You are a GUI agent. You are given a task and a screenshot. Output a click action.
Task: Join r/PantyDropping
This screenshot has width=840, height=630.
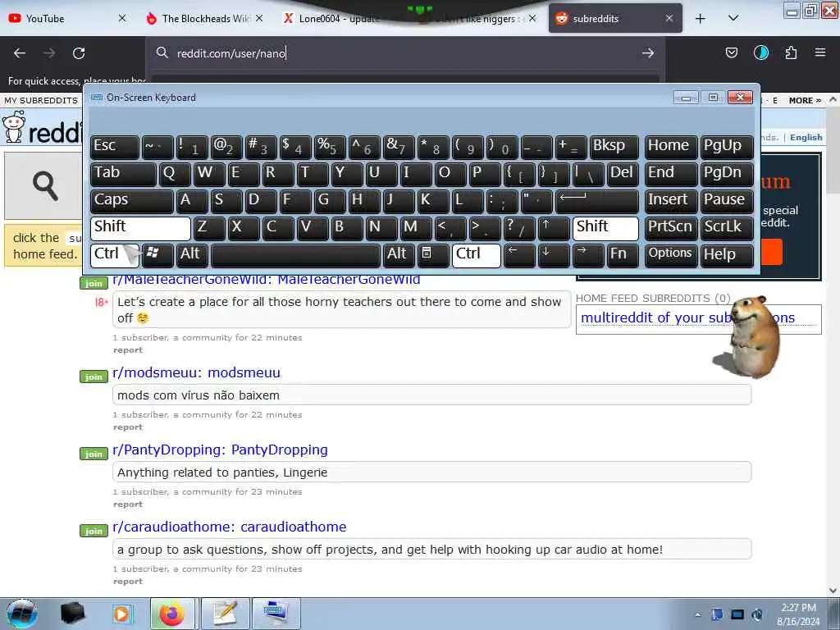point(94,454)
